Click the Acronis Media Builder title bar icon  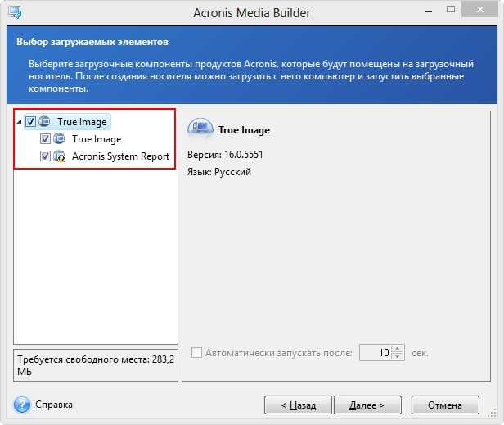point(14,12)
